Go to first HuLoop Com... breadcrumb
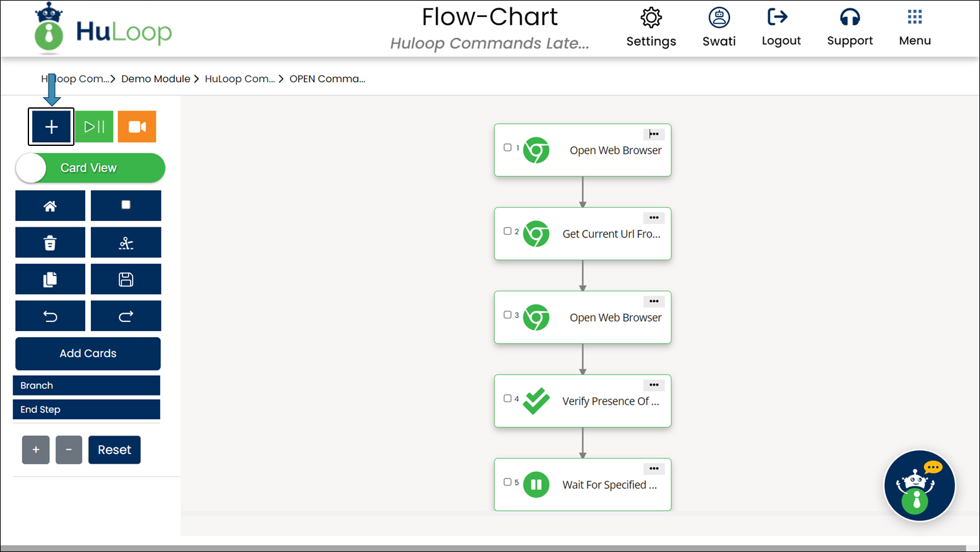The width and height of the screenshot is (980, 552). pos(74,79)
